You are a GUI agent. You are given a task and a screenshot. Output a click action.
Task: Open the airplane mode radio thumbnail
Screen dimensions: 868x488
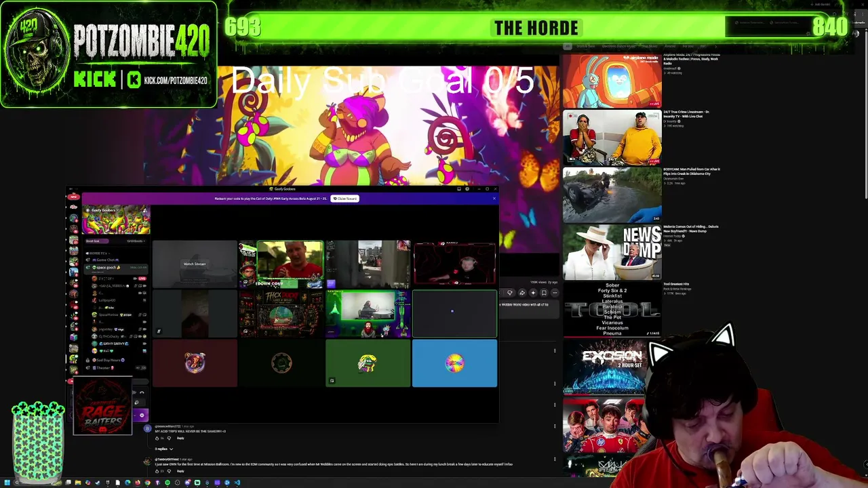pyautogui.click(x=612, y=80)
